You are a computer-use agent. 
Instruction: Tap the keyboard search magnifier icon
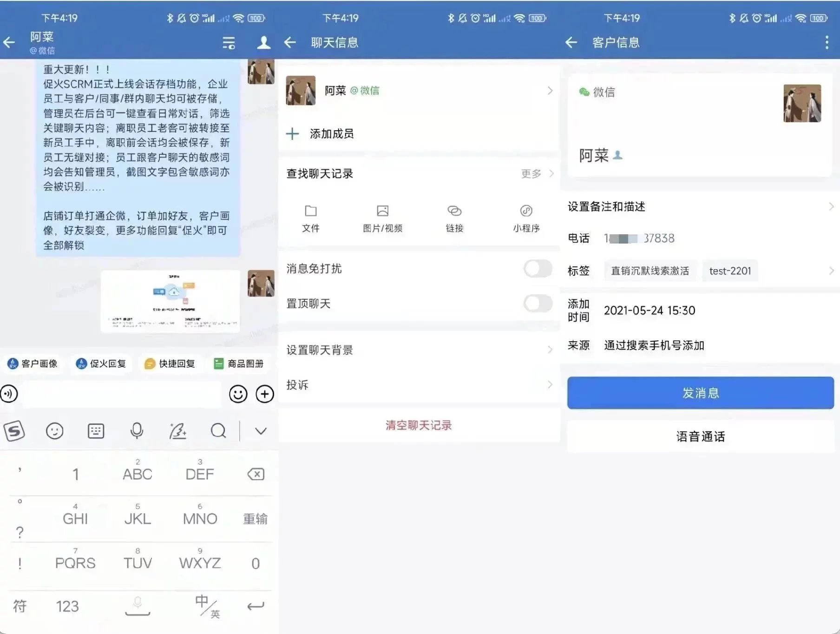coord(218,431)
